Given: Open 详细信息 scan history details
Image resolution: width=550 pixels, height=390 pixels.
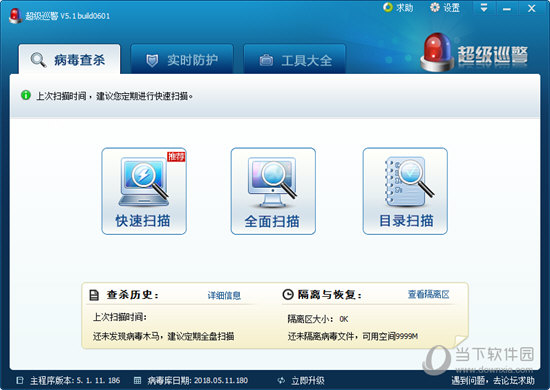Looking at the screenshot, I should click(x=224, y=295).
